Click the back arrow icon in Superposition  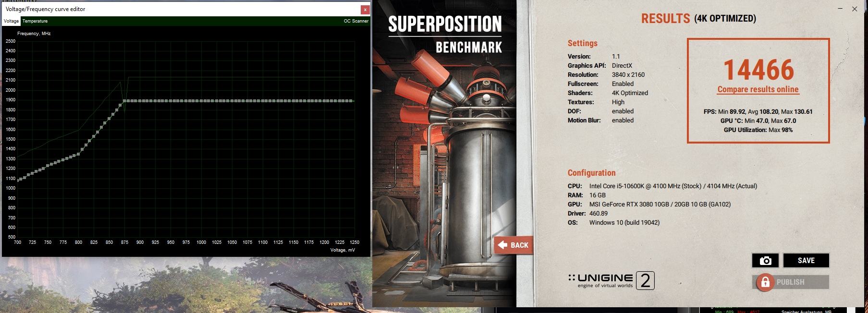pyautogui.click(x=502, y=245)
